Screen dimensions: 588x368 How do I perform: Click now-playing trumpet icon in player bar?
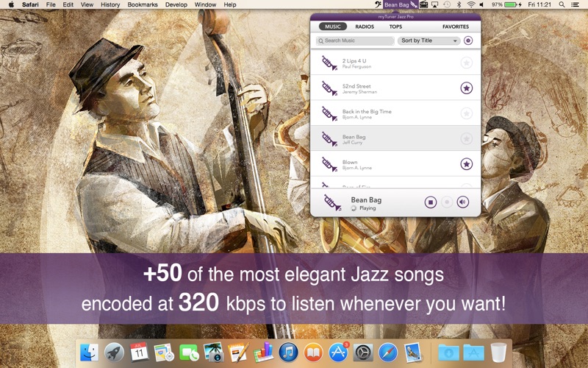(x=333, y=202)
